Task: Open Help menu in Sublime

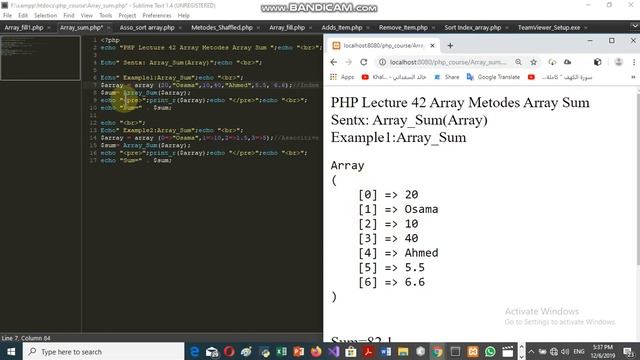Action: pyautogui.click(x=184, y=16)
